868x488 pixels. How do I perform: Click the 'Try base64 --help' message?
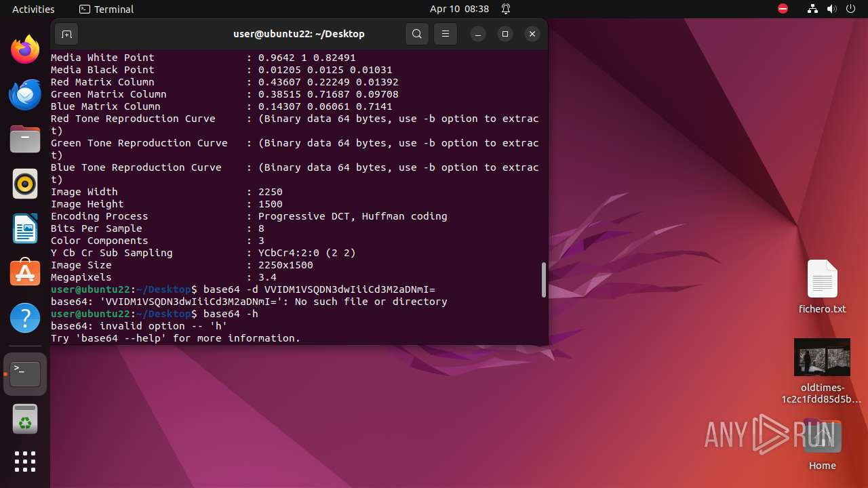pos(176,338)
